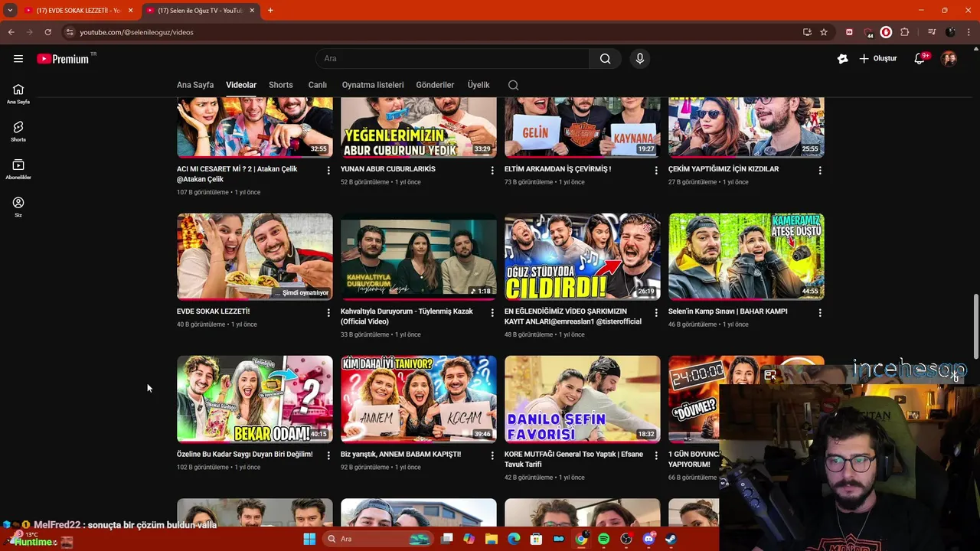Open the tab search dropdown arrow
980x551 pixels.
[10, 10]
